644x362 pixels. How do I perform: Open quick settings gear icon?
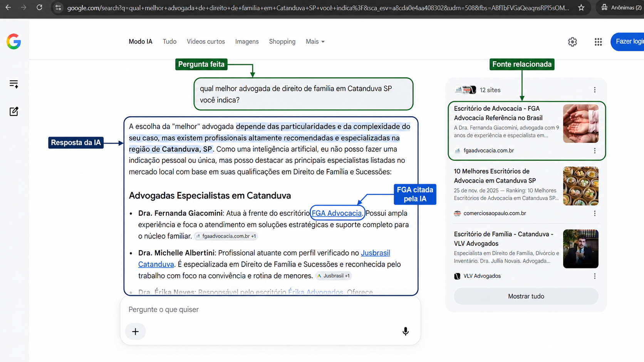coord(572,42)
